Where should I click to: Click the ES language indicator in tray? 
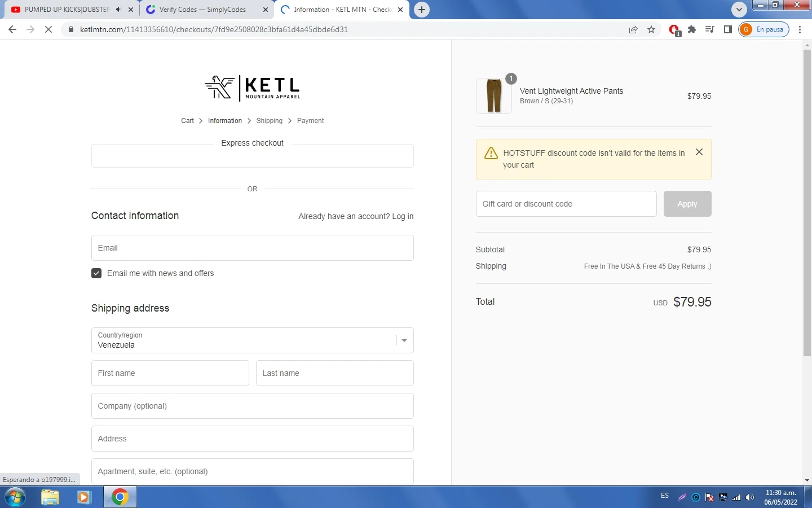[665, 496]
